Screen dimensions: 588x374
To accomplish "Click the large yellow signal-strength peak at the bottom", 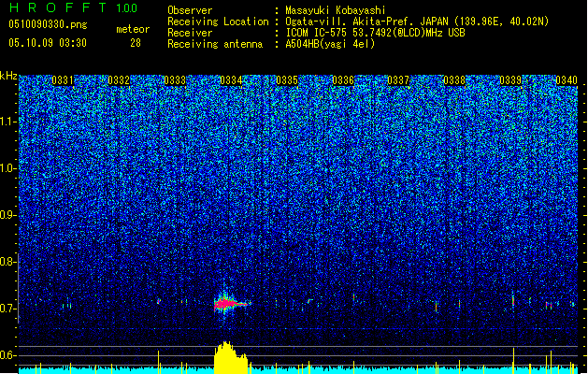I will (230, 357).
